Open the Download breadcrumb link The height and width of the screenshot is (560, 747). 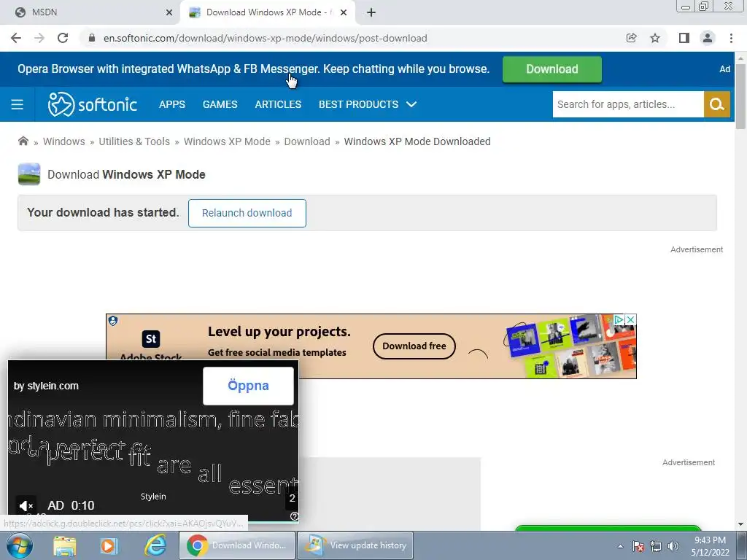pyautogui.click(x=307, y=141)
